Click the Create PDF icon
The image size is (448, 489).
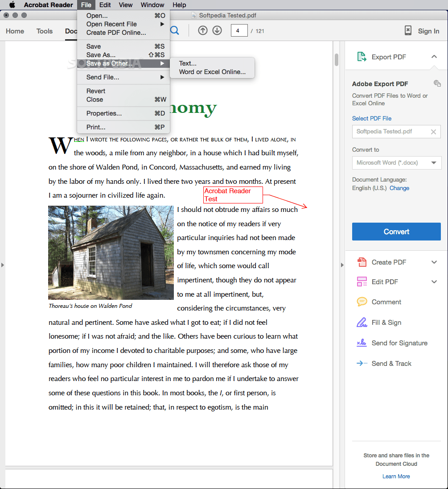(362, 262)
